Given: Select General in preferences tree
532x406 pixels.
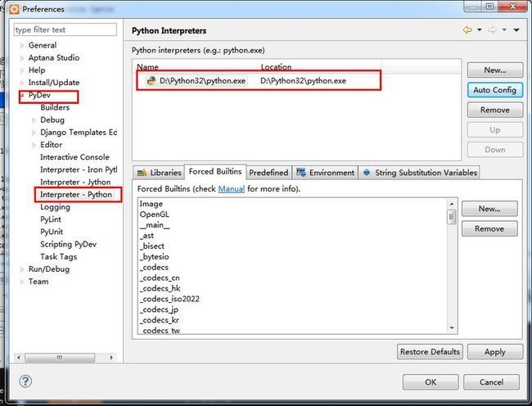Looking at the screenshot, I should (43, 46).
